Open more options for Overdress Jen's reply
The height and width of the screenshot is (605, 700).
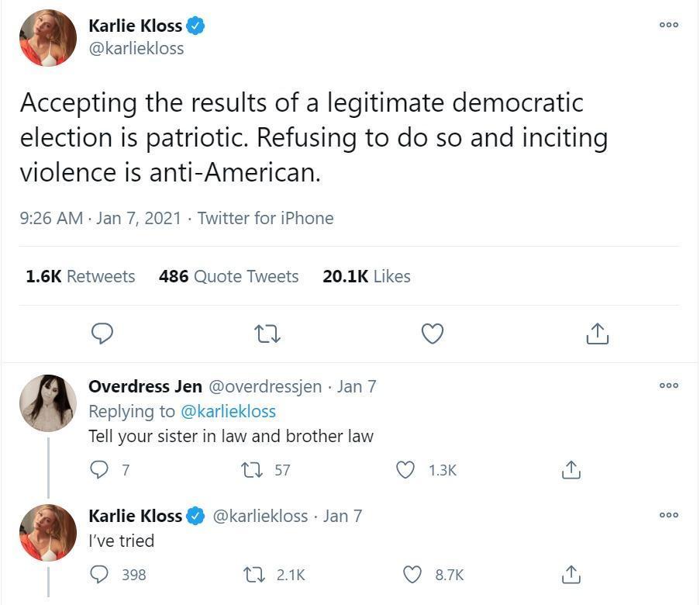(669, 385)
